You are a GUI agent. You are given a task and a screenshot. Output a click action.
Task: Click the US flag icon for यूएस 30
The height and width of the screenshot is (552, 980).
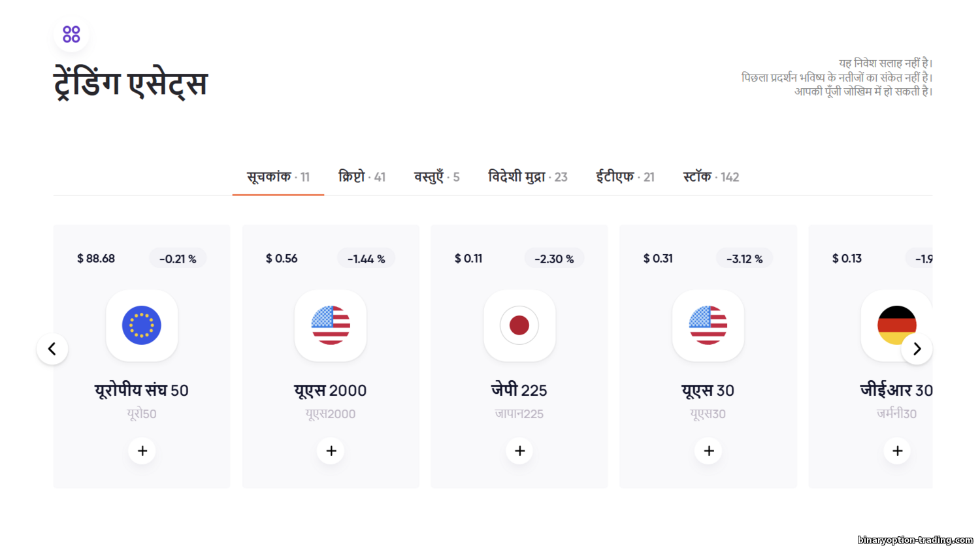708,325
